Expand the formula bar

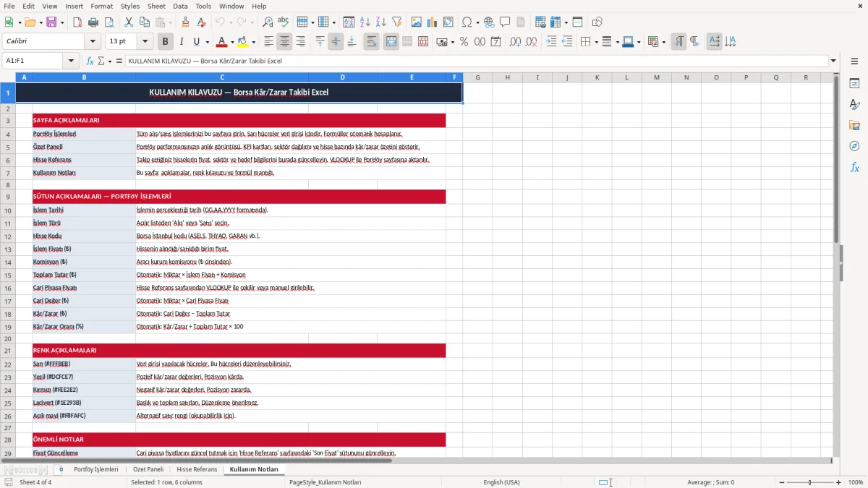(x=833, y=61)
